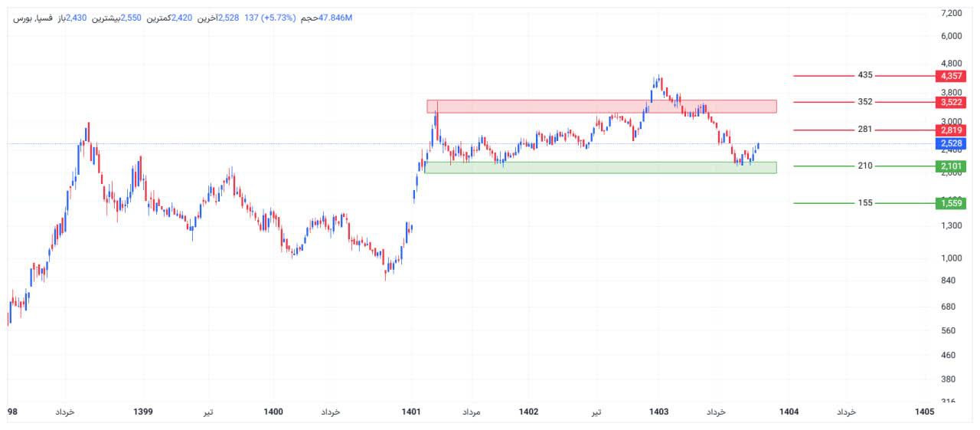Click the red 4,357 price label
The image size is (980, 430).
tap(950, 76)
